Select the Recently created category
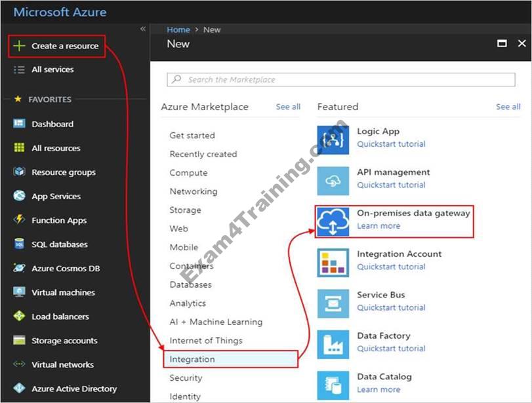Viewport: 532px width, 403px height. pyautogui.click(x=203, y=154)
